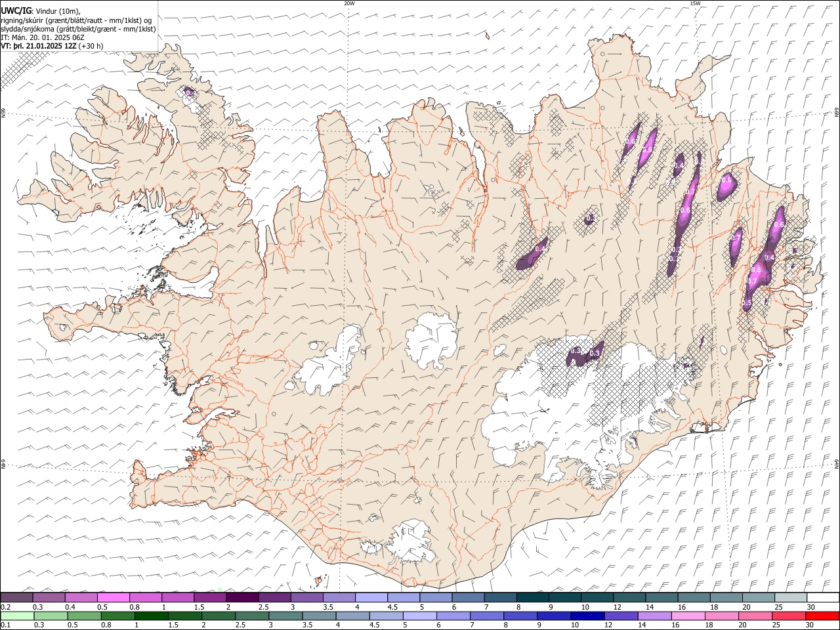Select the dark purple snow swatch between 2 and 2.5
Image resolution: width=840 pixels, height=630 pixels.
[x=242, y=597]
